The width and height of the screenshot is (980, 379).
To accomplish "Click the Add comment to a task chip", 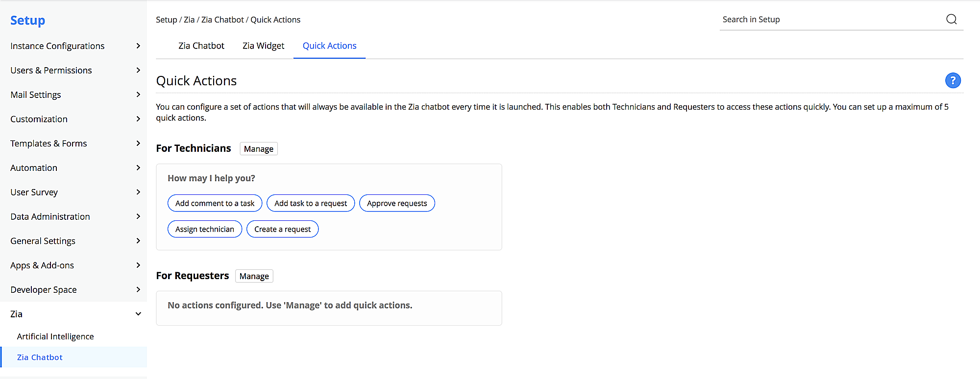I will click(x=215, y=203).
